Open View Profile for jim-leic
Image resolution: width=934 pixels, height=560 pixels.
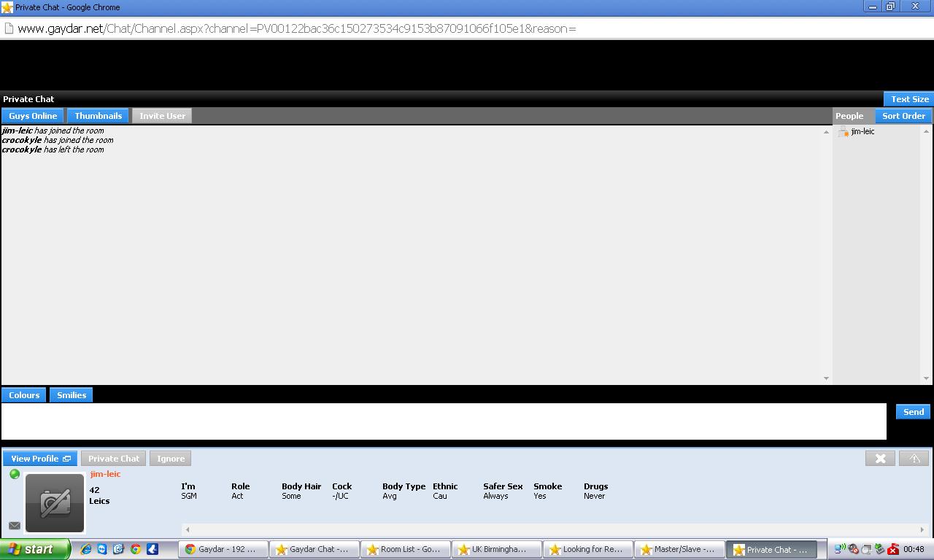[40, 459]
